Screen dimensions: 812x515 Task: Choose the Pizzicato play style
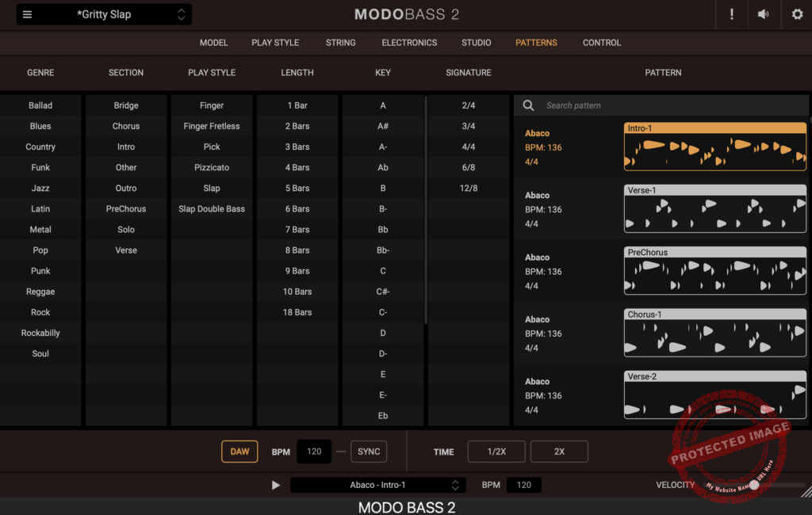212,168
